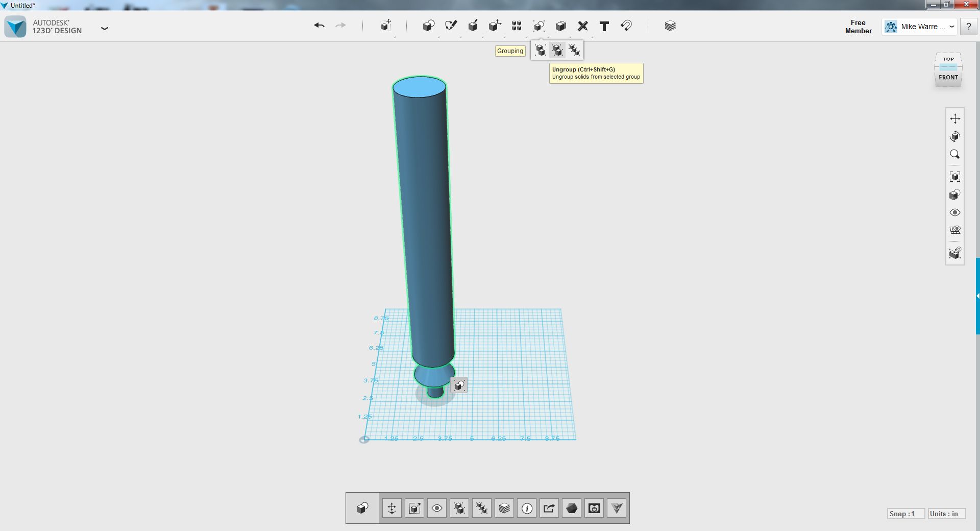Toggle the eye visibility button in the bottom toolbar
This screenshot has height=531, width=980.
coord(437,508)
